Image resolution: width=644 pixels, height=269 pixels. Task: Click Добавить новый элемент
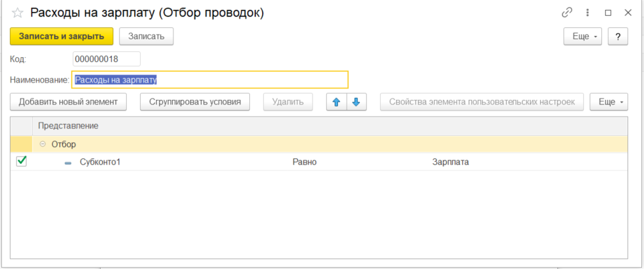pyautogui.click(x=68, y=102)
